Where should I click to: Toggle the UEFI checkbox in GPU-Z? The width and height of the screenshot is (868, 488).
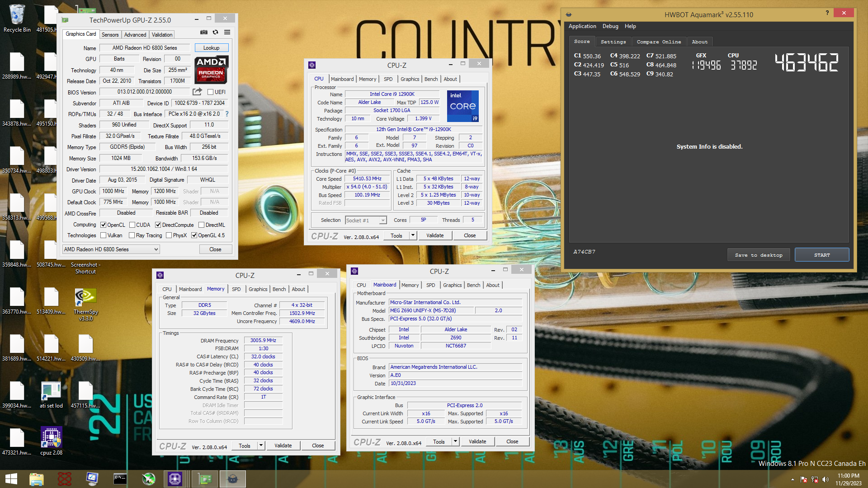click(x=210, y=92)
